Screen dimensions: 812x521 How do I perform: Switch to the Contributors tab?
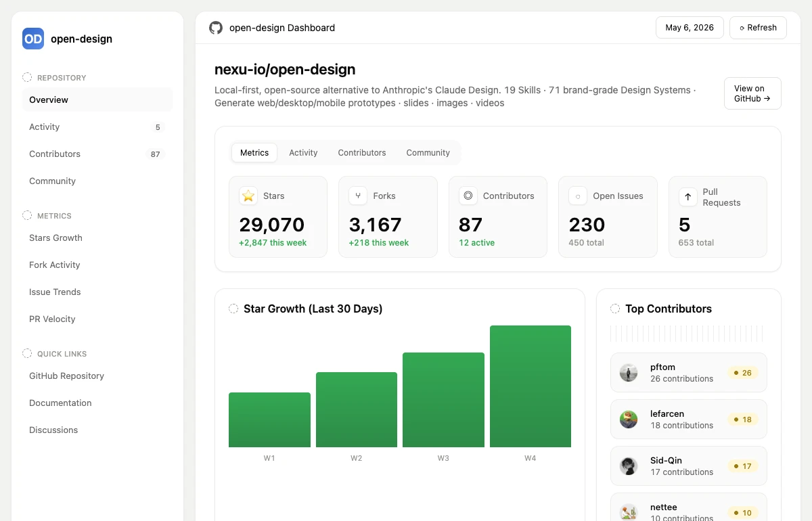(362, 152)
